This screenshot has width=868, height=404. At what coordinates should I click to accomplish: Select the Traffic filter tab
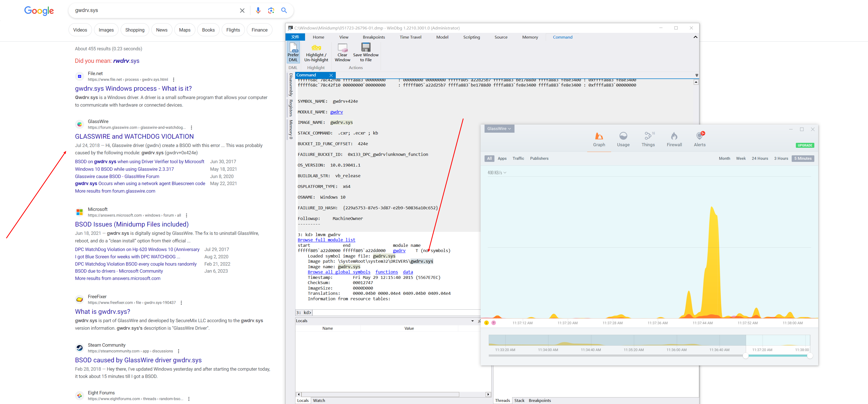pyautogui.click(x=518, y=158)
